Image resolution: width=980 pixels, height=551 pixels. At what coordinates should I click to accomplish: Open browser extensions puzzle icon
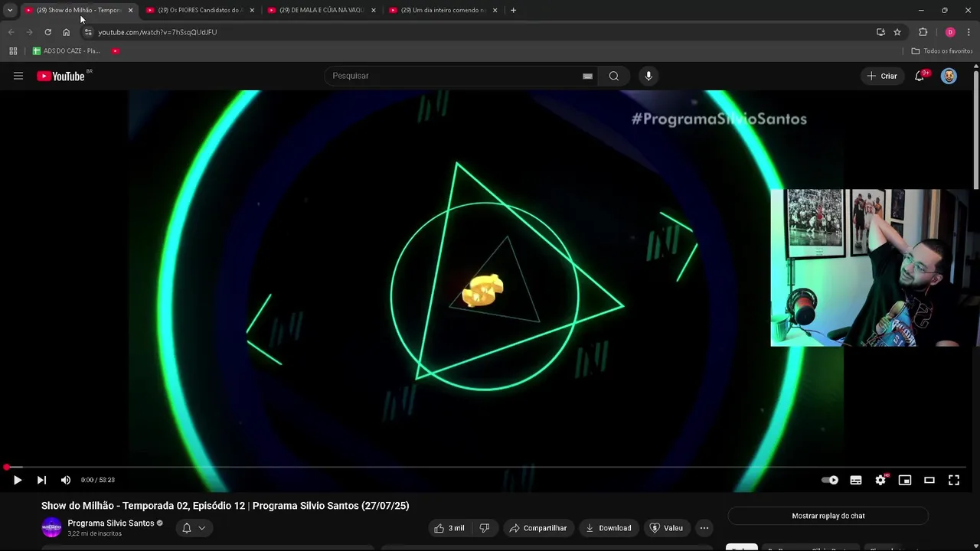point(923,32)
